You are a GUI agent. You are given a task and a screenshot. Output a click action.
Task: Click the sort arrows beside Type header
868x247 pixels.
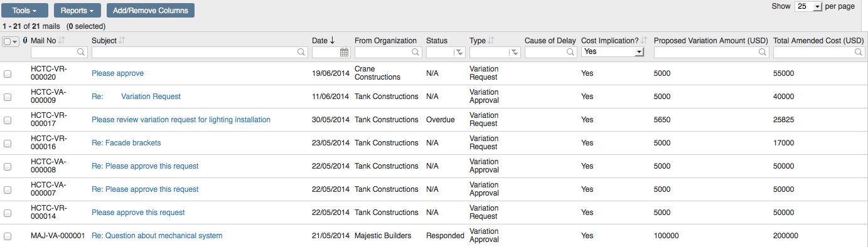491,41
